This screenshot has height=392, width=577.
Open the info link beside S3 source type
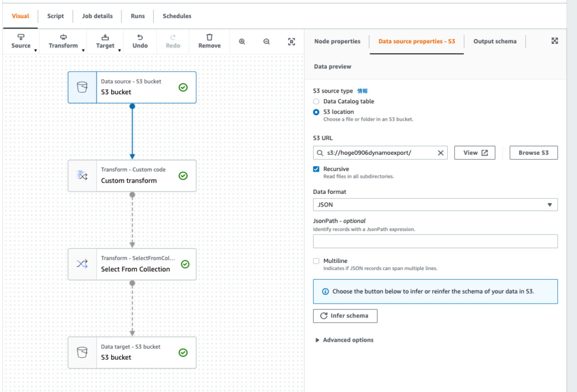point(362,91)
